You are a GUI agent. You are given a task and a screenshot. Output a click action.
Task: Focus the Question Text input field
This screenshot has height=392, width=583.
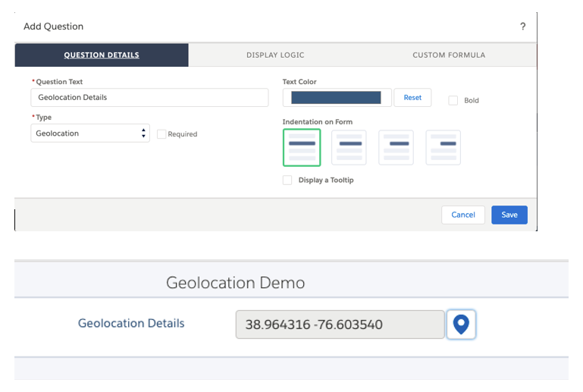click(149, 98)
